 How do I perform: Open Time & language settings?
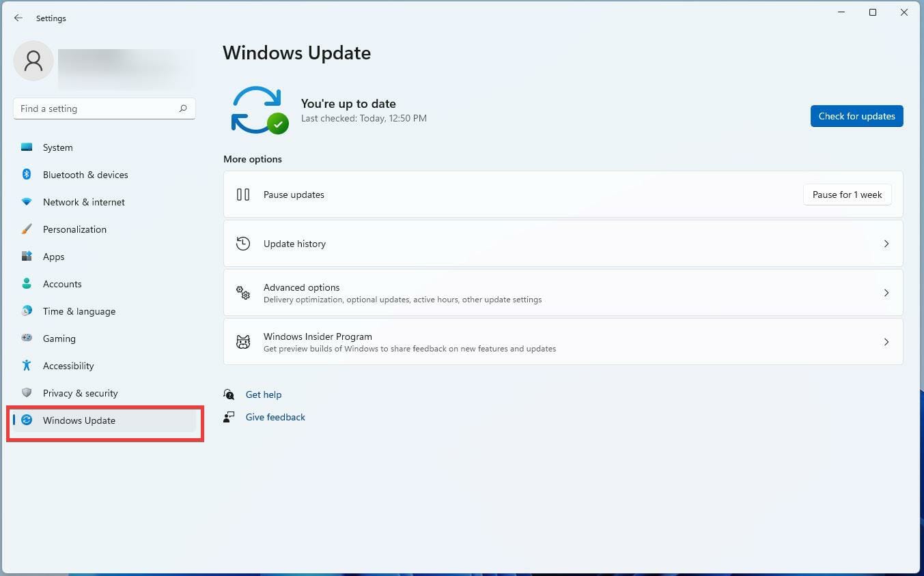[79, 311]
